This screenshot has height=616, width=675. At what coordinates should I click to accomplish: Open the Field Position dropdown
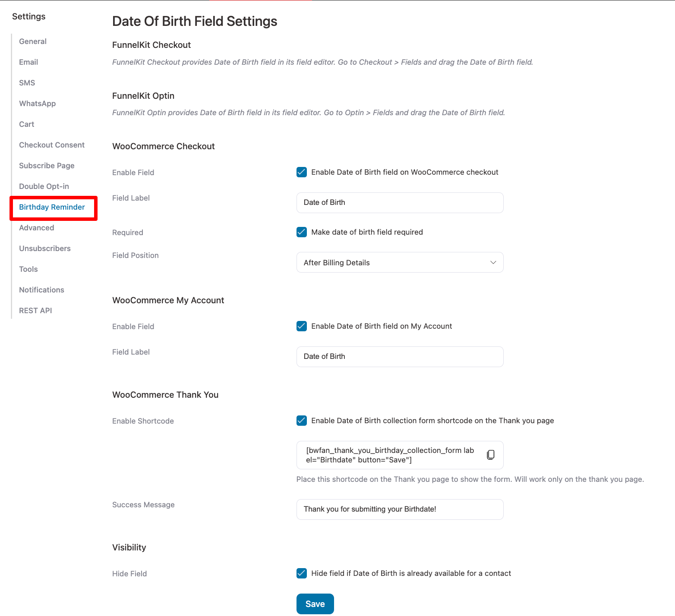[400, 262]
